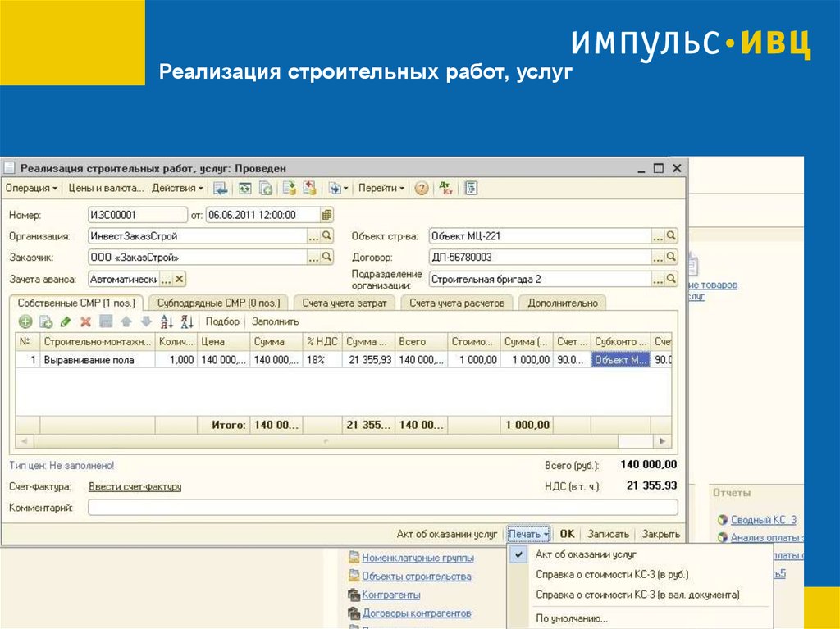
Task: Delete row with red X icon
Action: (85, 321)
